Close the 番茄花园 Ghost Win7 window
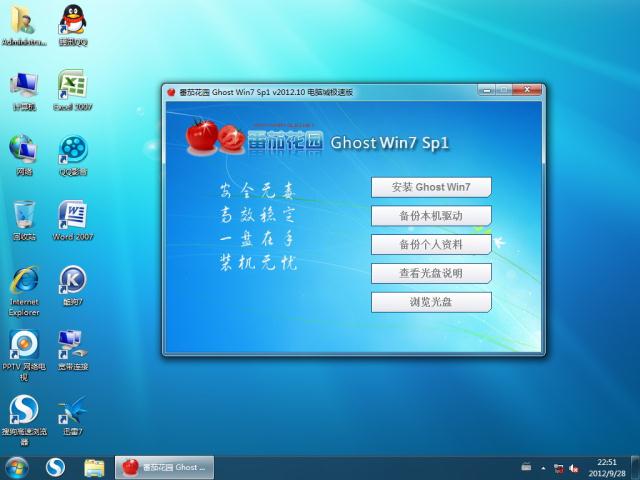The width and height of the screenshot is (640, 480). click(x=527, y=90)
